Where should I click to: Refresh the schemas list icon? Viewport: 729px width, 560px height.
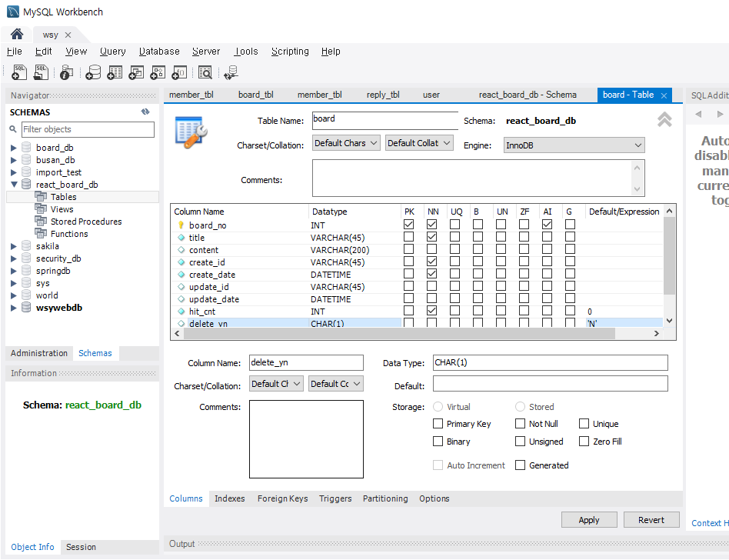click(x=145, y=112)
